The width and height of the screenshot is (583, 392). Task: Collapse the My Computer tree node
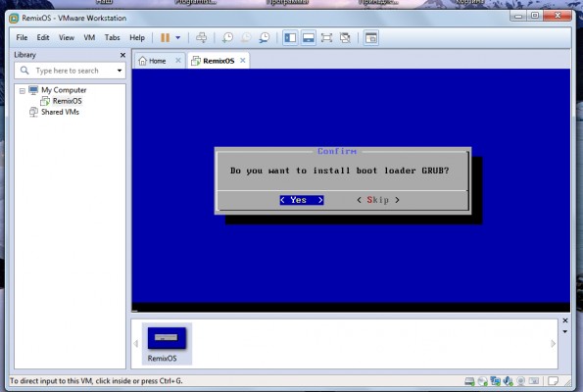(23, 90)
